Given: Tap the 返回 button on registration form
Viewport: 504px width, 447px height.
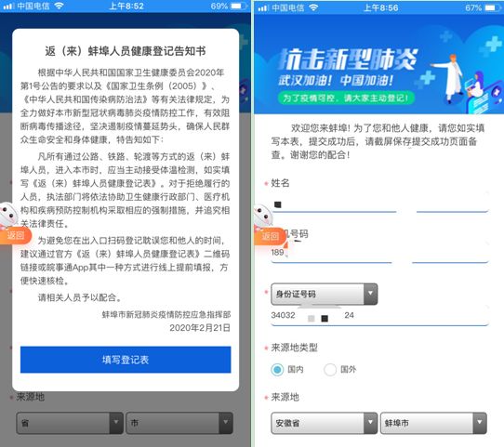Looking at the screenshot, I should click(x=270, y=236).
